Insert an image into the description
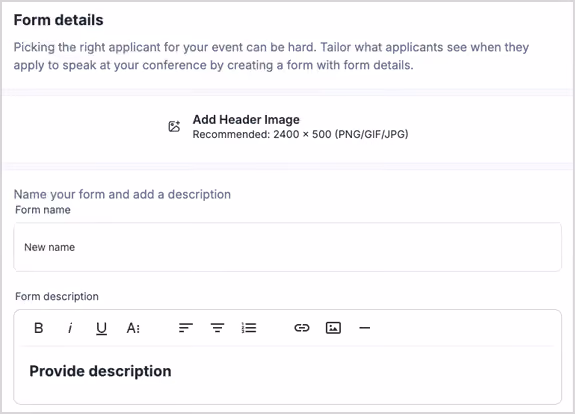 tap(333, 327)
